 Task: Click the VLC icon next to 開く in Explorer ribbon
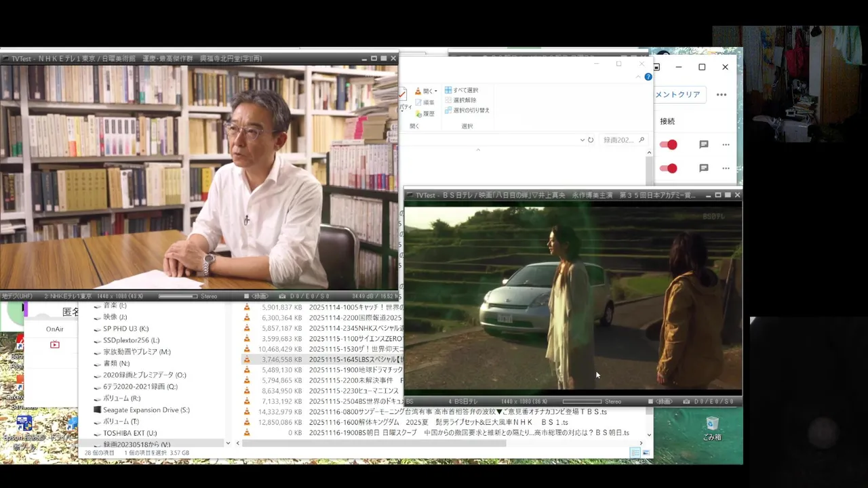point(418,90)
